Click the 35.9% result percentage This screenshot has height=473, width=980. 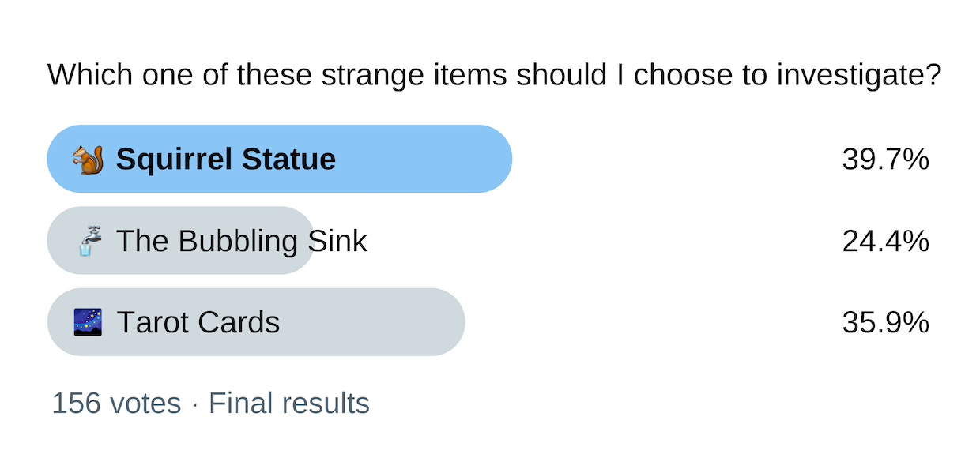(885, 322)
